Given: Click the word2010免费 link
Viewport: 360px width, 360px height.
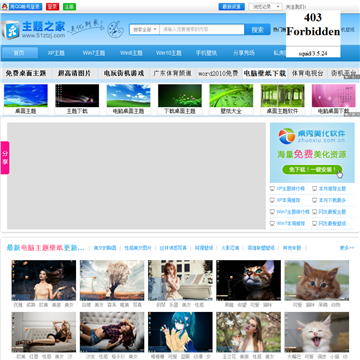Looking at the screenshot, I should 218,73.
